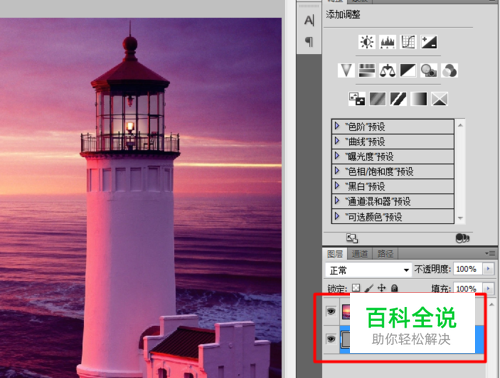Switch adjustments panel to expanded view
Screen dimensions: 500x378
(x=352, y=238)
